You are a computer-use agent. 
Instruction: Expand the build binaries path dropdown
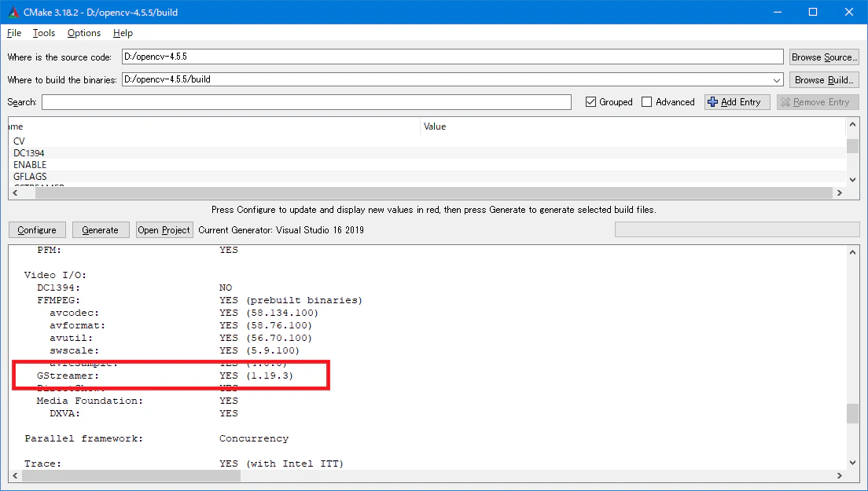point(777,79)
